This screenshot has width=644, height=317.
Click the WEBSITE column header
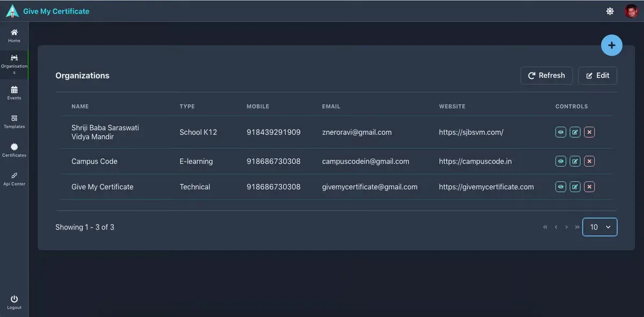tap(452, 106)
